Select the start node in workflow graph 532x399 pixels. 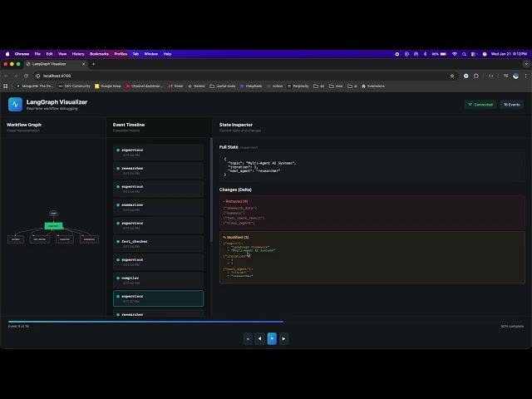click(x=53, y=214)
